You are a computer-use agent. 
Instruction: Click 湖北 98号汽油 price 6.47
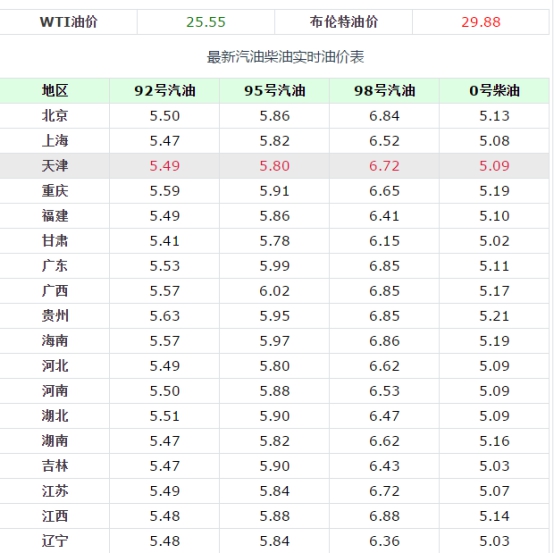[384, 416]
